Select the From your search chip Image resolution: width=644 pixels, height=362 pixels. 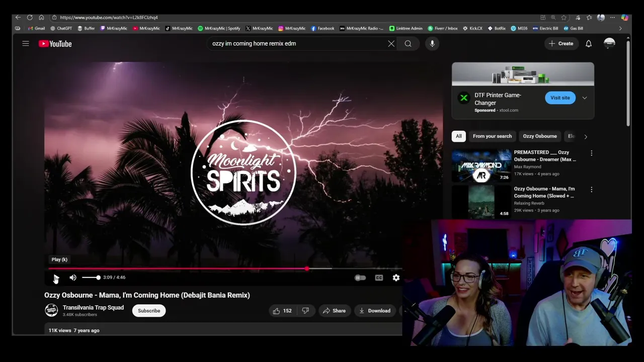492,136
